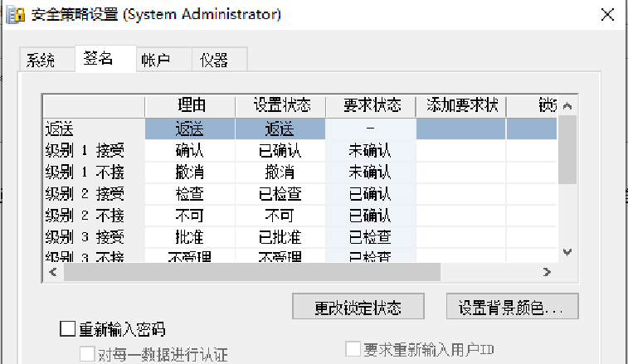Image resolution: width=628 pixels, height=364 pixels.
Task: Close the security policy settings window
Action: [x=608, y=15]
